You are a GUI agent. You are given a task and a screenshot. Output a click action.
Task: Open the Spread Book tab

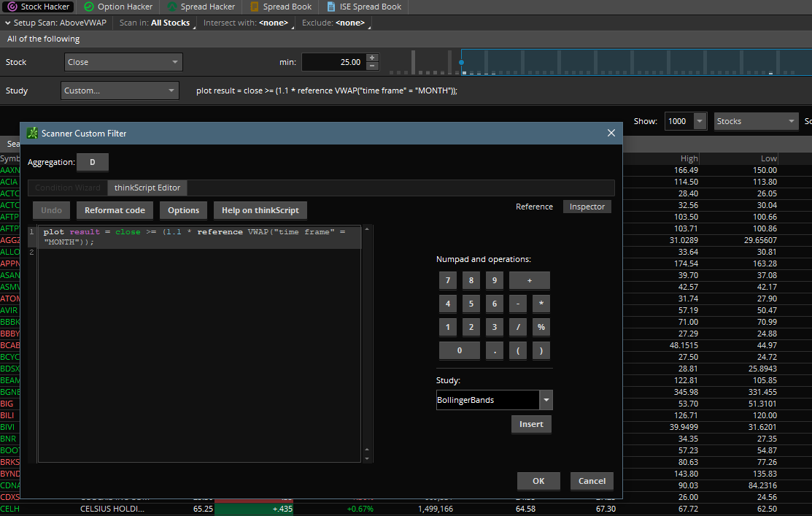[x=281, y=7]
